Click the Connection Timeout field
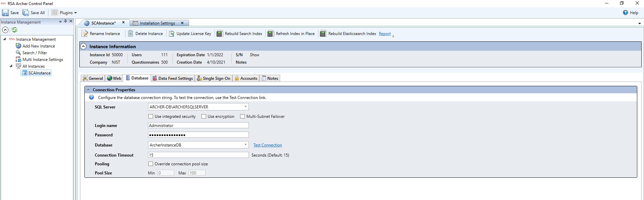The height and width of the screenshot is (200, 644). point(198,155)
